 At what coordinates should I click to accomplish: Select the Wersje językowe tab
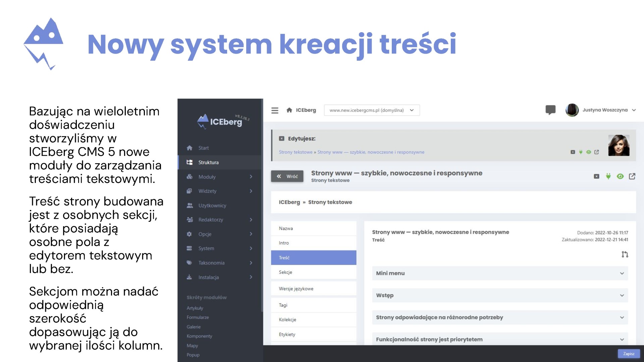(x=314, y=289)
